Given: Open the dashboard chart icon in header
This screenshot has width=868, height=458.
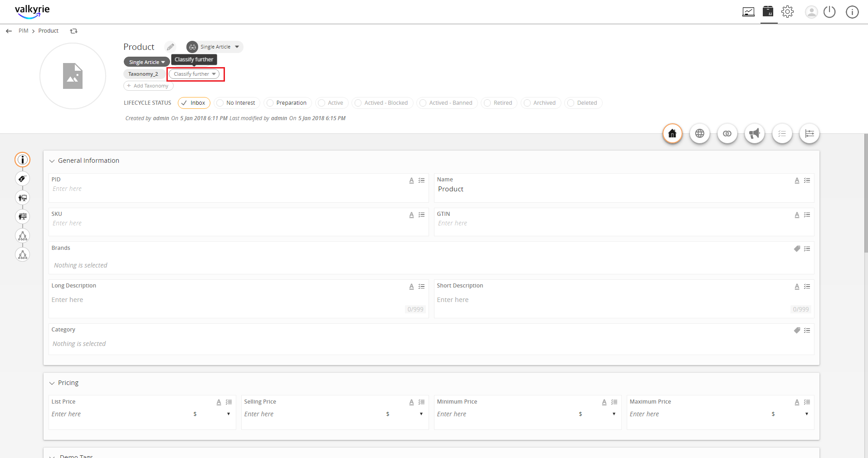Looking at the screenshot, I should coord(748,12).
